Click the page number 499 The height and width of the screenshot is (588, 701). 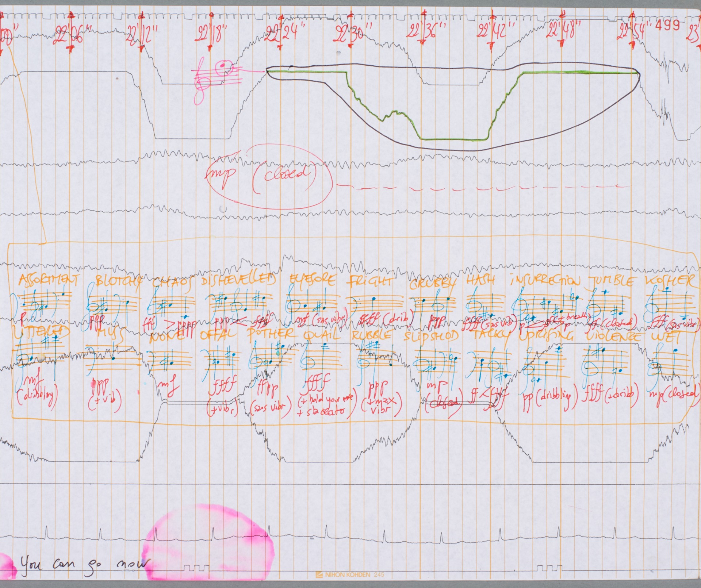(x=667, y=25)
